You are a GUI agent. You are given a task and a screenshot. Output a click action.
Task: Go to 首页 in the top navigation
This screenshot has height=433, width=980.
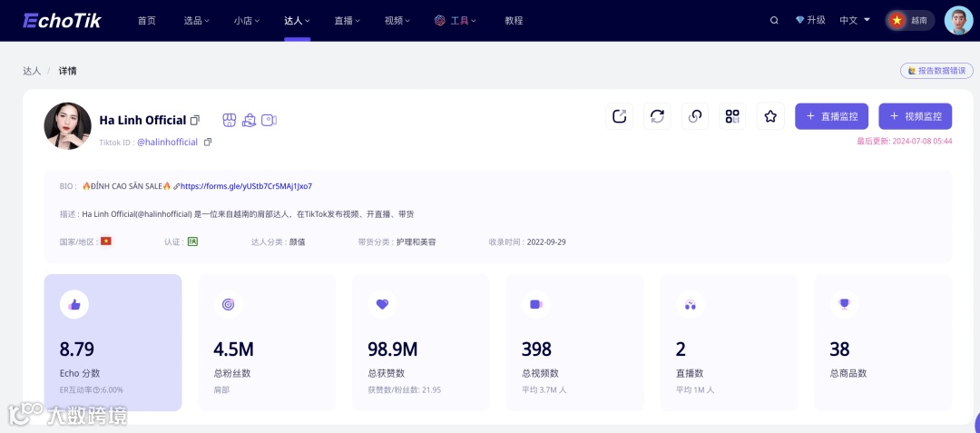click(147, 21)
